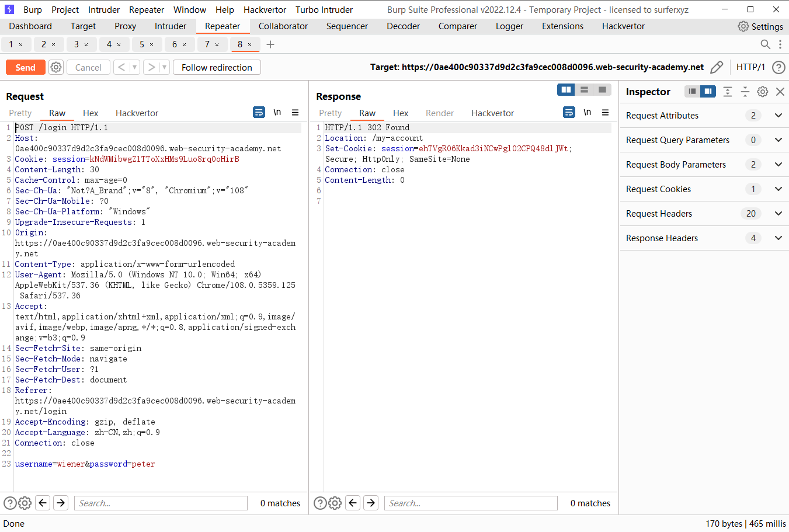Go back in request history arrow
The height and width of the screenshot is (532, 789).
(121, 67)
